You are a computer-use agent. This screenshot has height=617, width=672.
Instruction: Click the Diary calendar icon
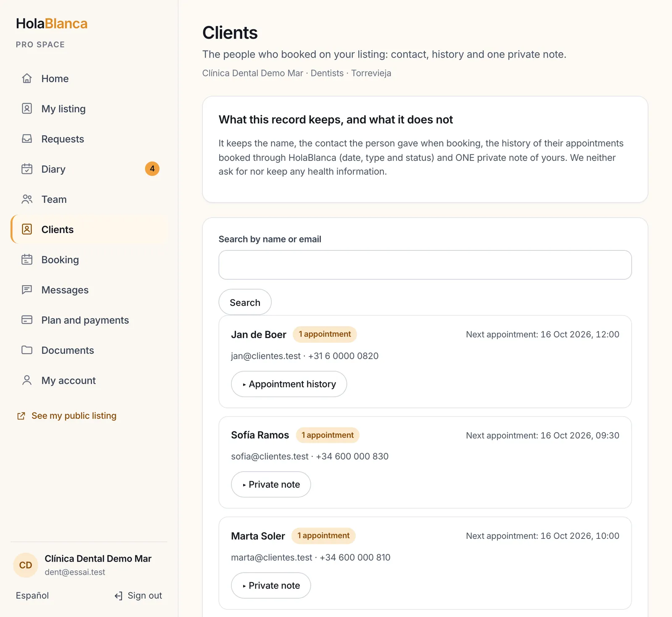click(27, 169)
